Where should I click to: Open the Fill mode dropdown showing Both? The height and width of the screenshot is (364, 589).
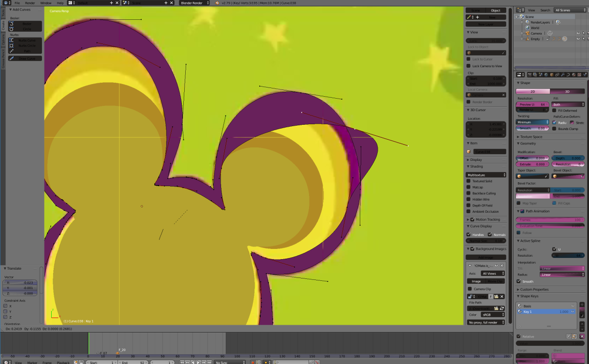pyautogui.click(x=568, y=104)
